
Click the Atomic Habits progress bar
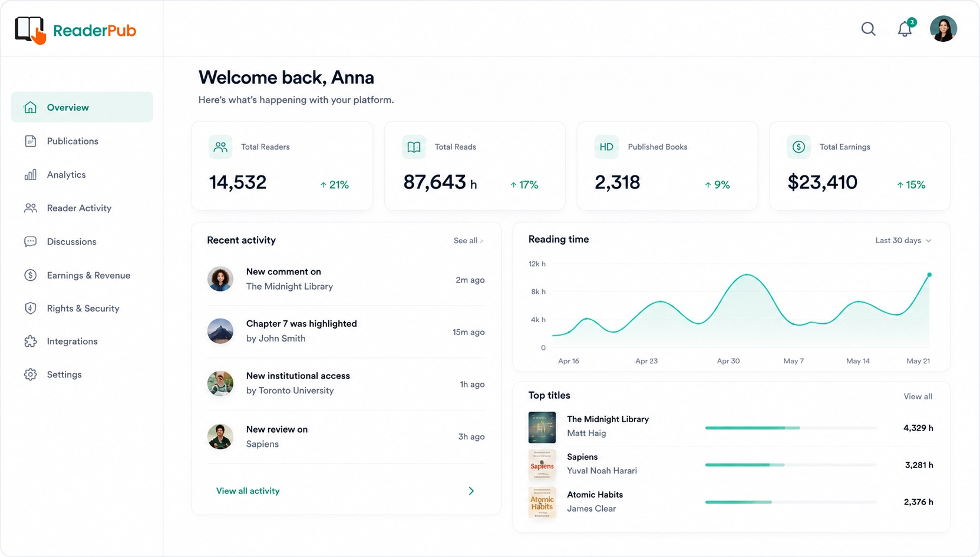point(790,502)
